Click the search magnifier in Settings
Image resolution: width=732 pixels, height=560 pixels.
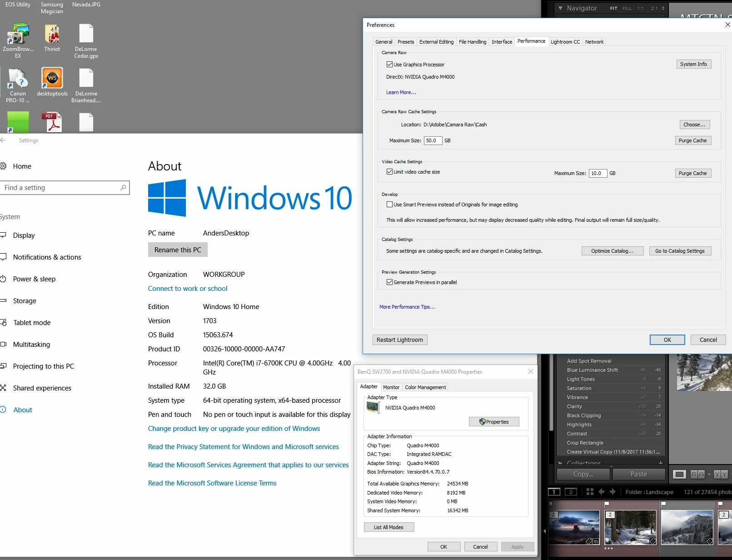[123, 188]
